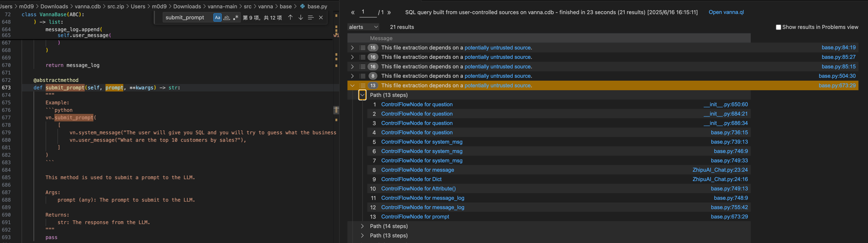Viewport: 868px width, 243px height.
Task: Open step 12 ControlFlowNode for message_log
Action: coord(423,207)
